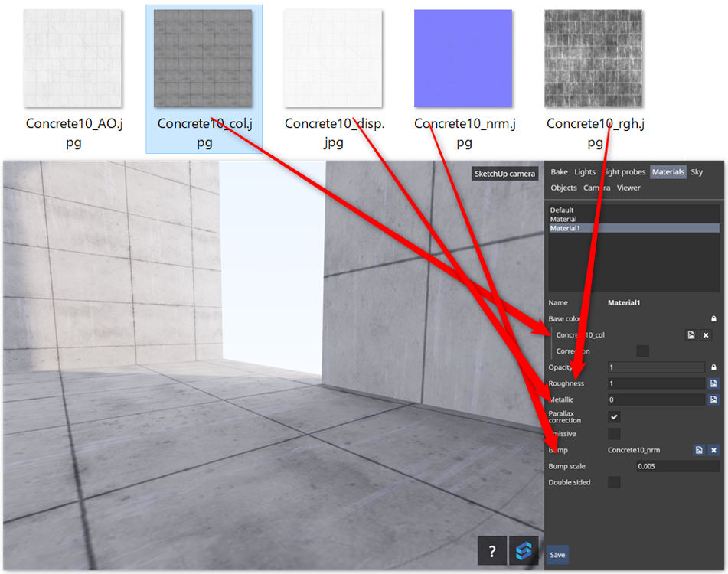
Task: Disable Parallax correction
Action: pos(613,416)
